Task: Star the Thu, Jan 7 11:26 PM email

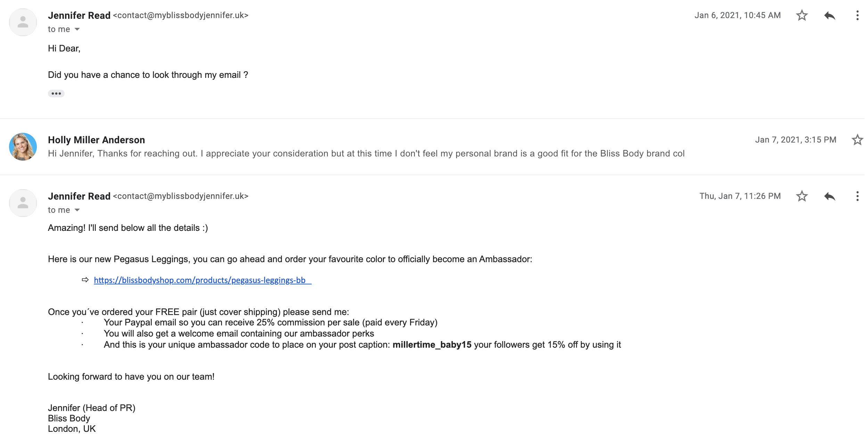Action: click(x=802, y=196)
